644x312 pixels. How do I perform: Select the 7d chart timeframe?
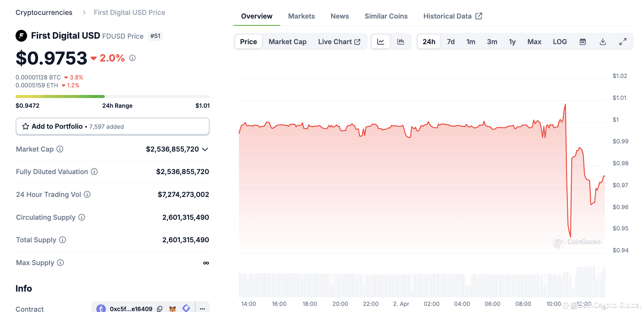451,42
